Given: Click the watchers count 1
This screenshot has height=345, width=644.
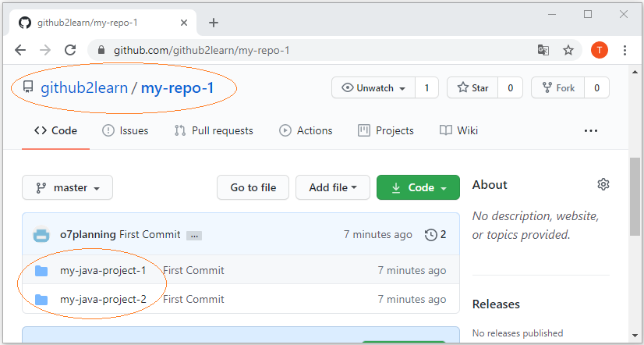Looking at the screenshot, I should click(x=426, y=87).
